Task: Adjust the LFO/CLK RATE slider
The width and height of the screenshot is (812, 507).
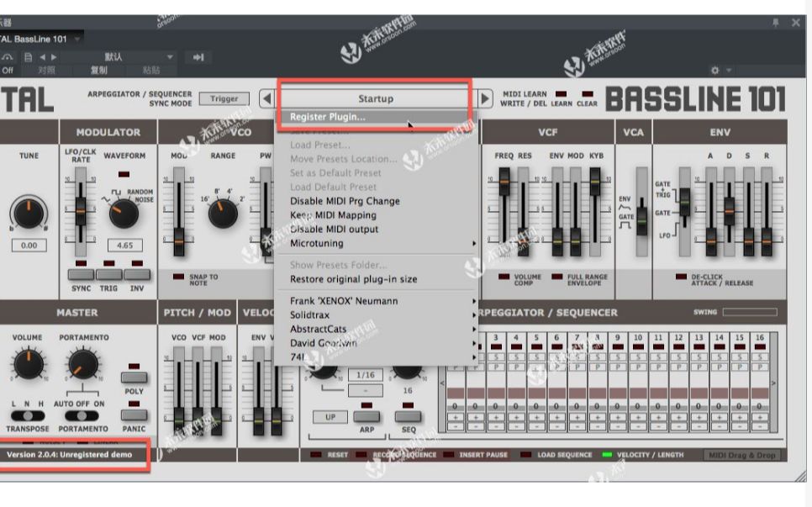Action: click(x=80, y=211)
